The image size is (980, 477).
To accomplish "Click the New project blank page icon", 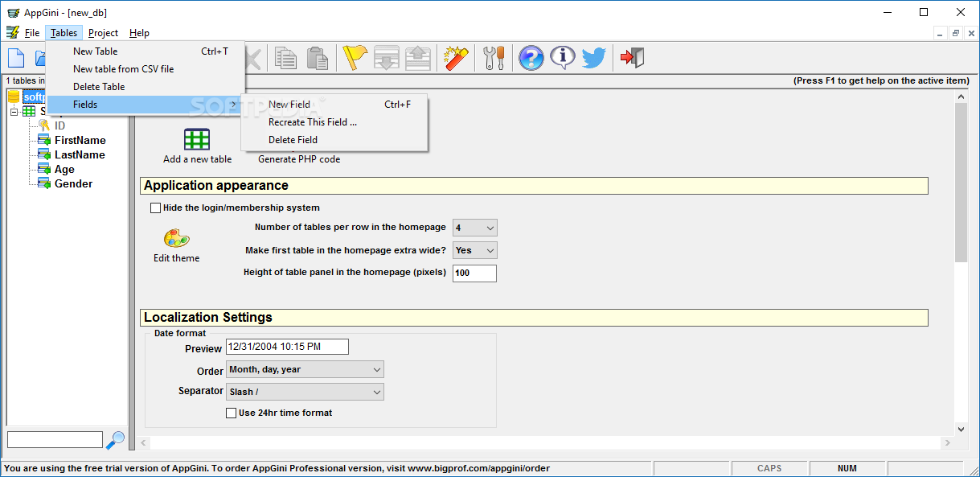I will click(16, 58).
